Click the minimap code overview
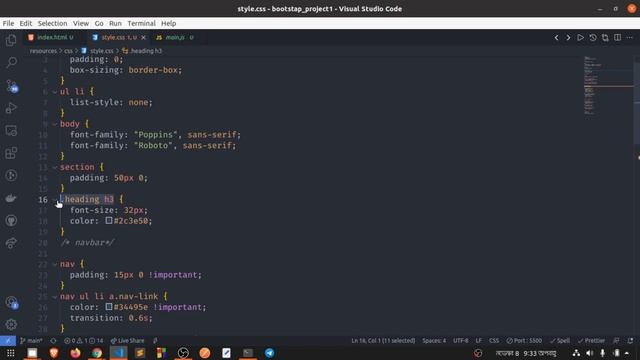Screen dimensions: 640x360 (608, 86)
